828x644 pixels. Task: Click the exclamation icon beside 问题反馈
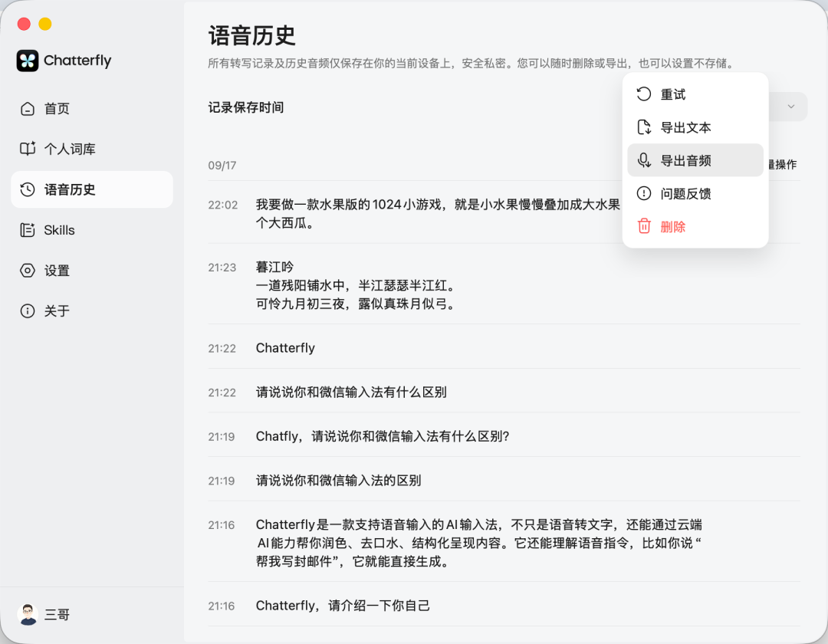[x=644, y=193]
